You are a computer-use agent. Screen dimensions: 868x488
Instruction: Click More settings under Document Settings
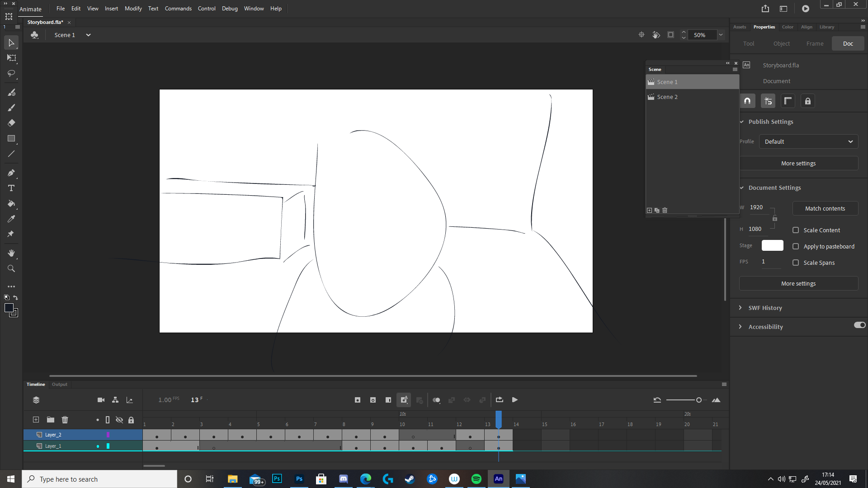[798, 284]
